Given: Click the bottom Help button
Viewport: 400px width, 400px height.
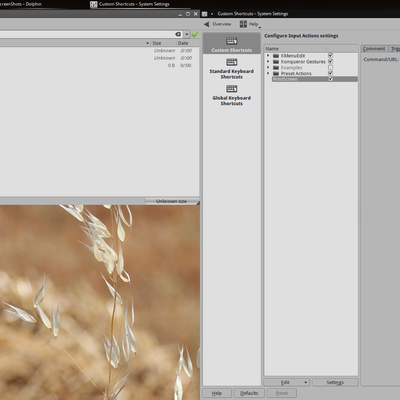Looking at the screenshot, I should (217, 393).
